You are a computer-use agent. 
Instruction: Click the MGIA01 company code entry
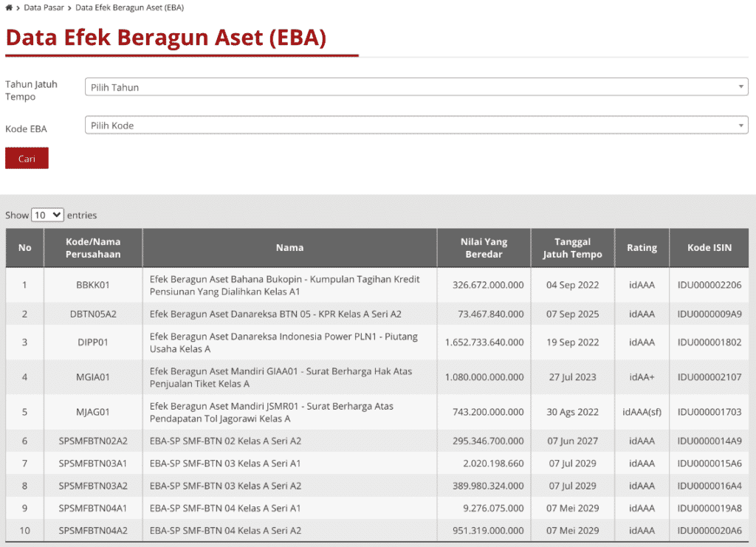(93, 377)
